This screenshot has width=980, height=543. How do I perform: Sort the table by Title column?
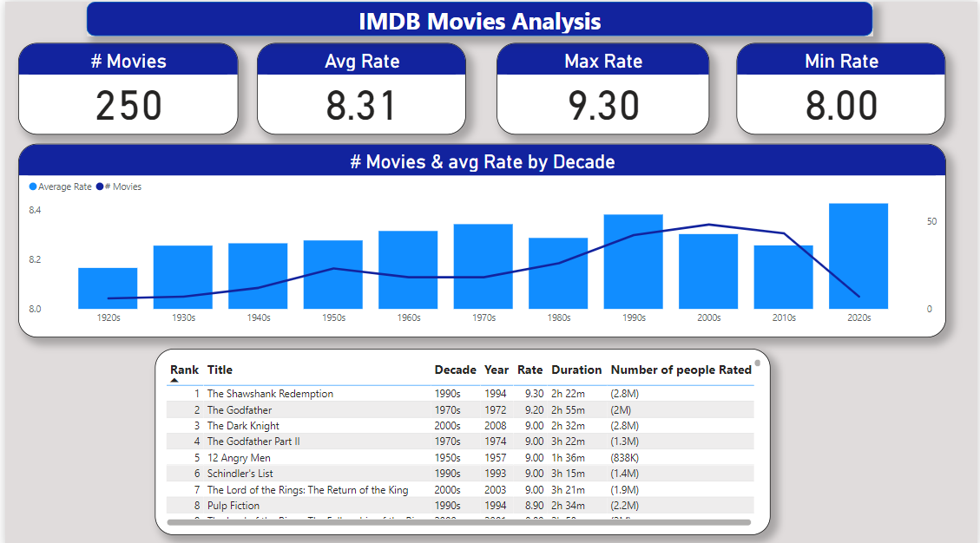click(x=220, y=370)
